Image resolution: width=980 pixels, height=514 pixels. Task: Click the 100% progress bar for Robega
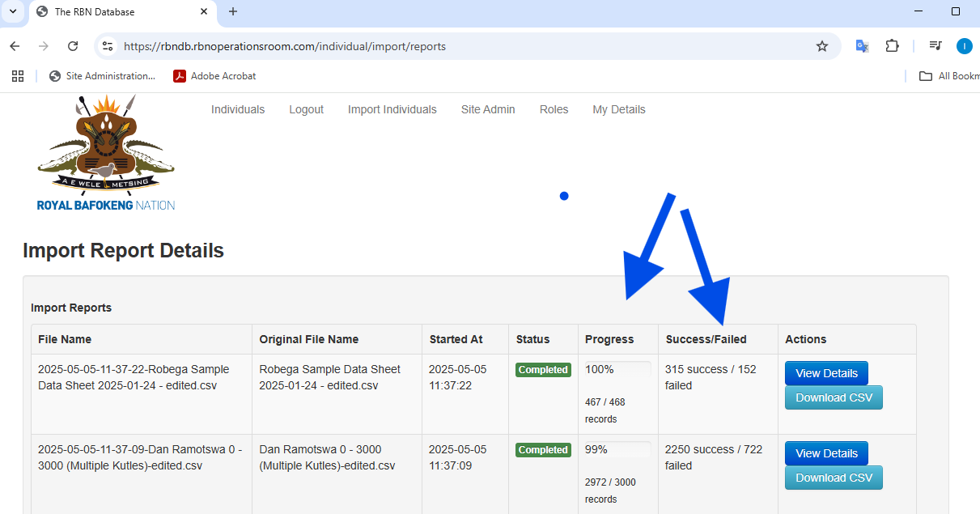pos(618,369)
